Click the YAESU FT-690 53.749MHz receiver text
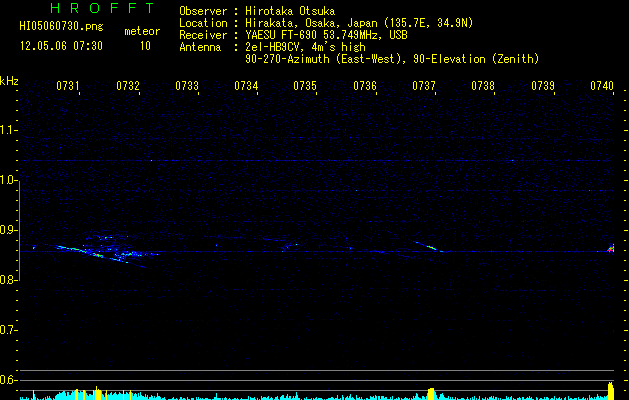Image resolution: width=629 pixels, height=400 pixels. (x=326, y=35)
